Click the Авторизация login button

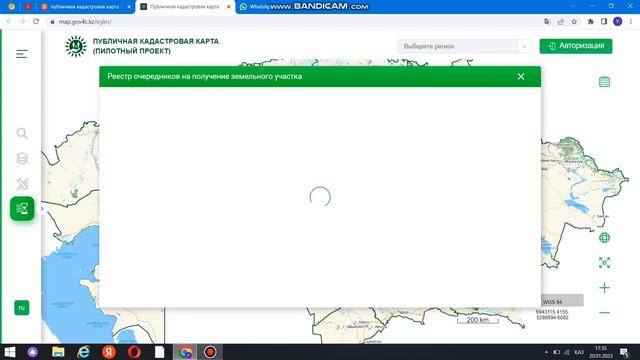(576, 46)
